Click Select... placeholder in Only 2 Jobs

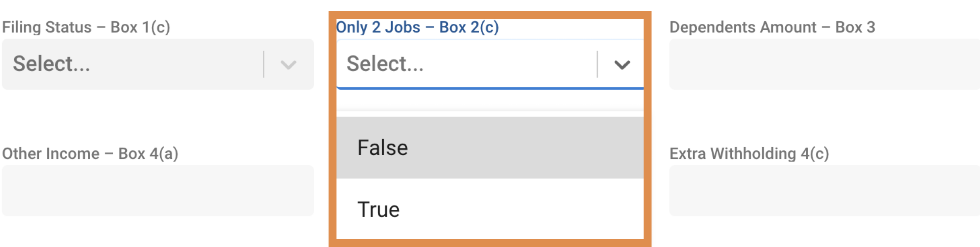385,64
